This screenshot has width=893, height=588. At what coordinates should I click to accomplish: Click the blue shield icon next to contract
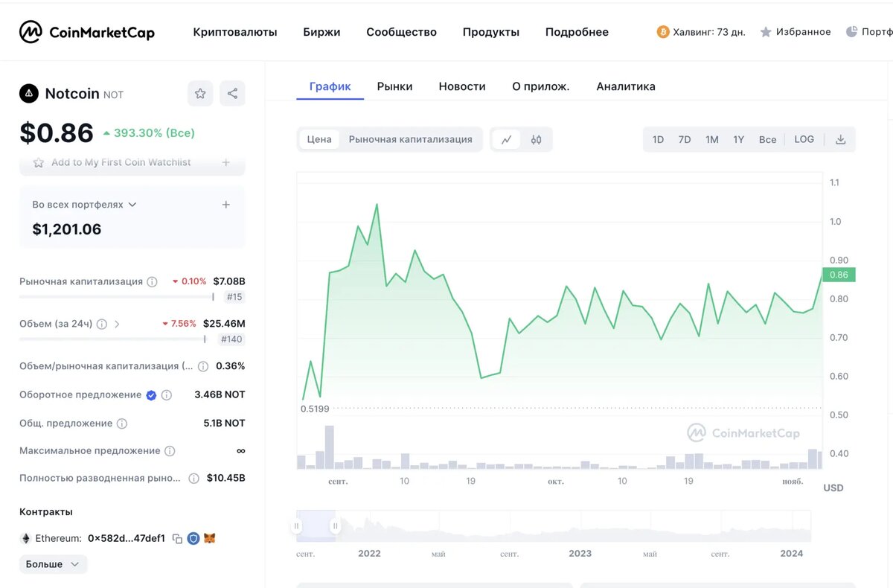coord(193,538)
